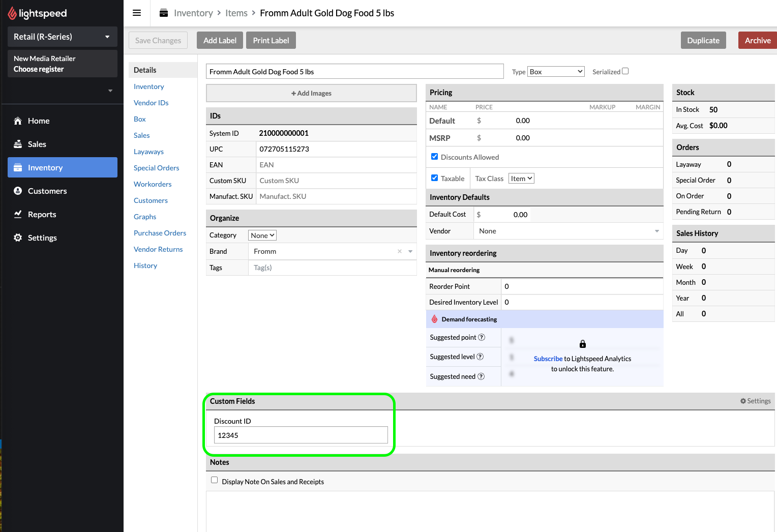The width and height of the screenshot is (777, 532).
Task: Click the Tags input field
Action: coord(332,268)
